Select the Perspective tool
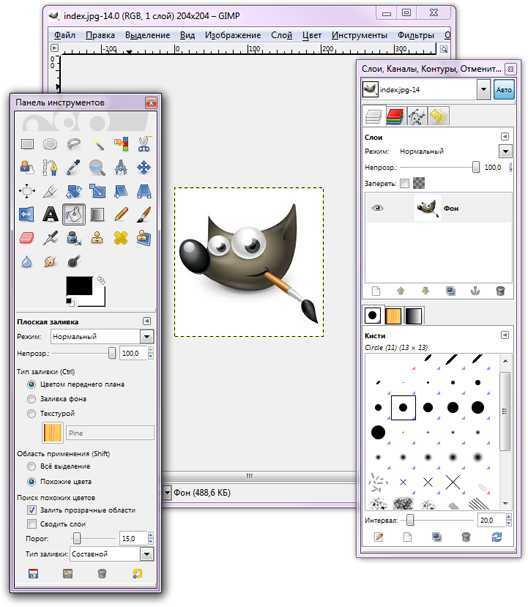The image size is (528, 607). (144, 191)
